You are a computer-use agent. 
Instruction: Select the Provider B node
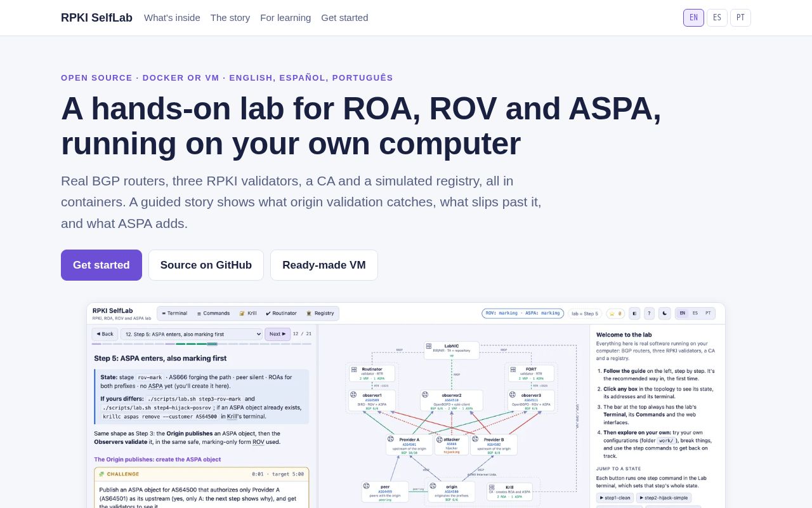[x=494, y=444]
